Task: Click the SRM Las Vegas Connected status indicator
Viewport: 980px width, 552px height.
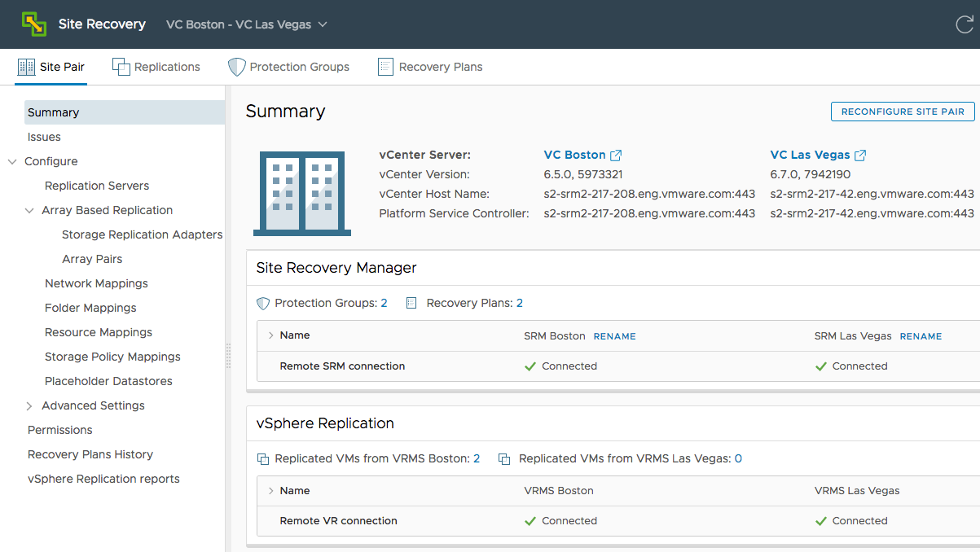Action: 820,366
